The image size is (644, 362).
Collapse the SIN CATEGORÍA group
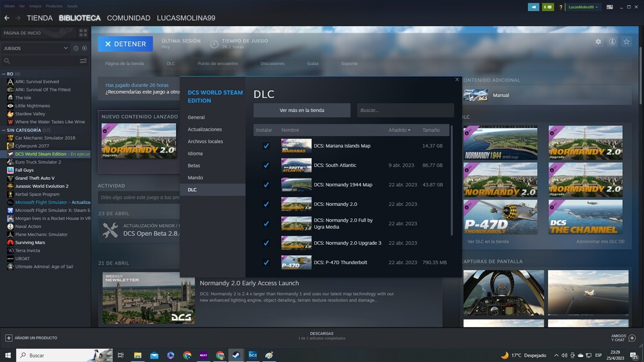(x=4, y=130)
